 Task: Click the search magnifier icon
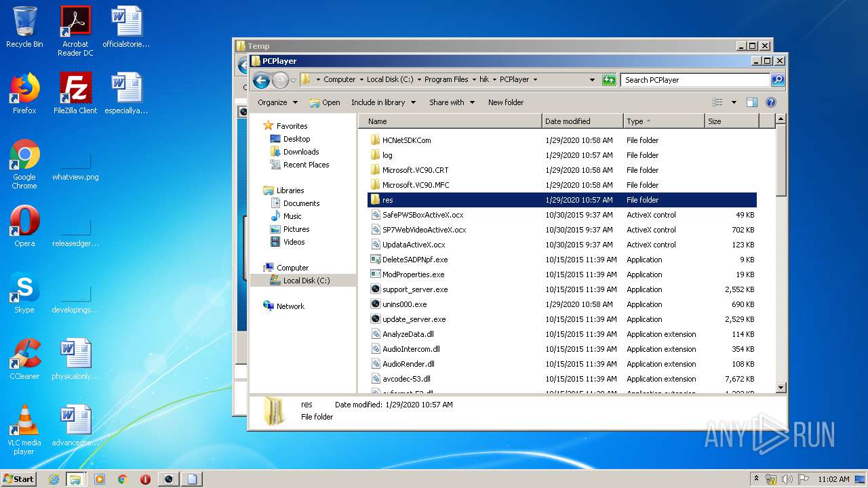(778, 80)
